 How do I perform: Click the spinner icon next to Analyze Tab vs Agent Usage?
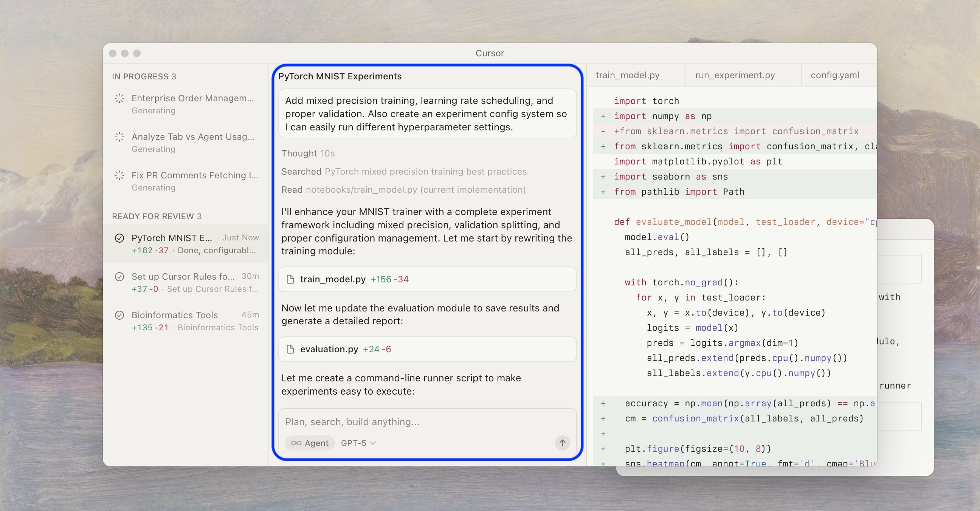[x=119, y=137]
